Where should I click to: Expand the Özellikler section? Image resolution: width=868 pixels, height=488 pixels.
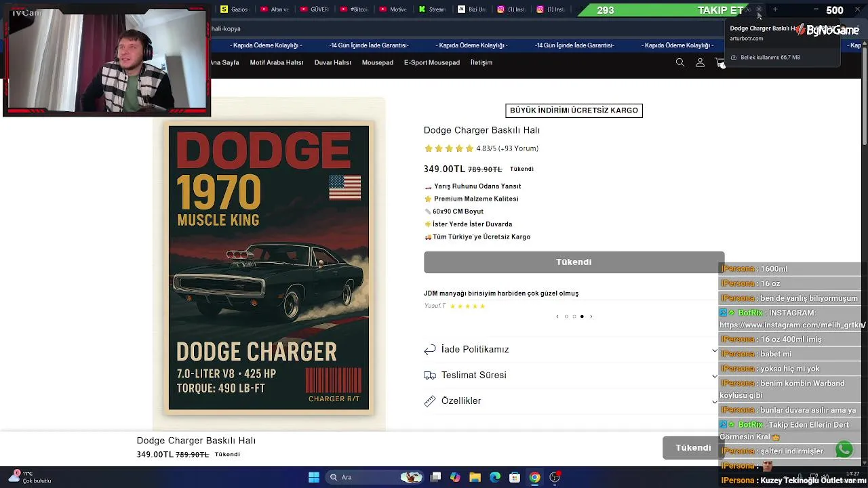click(571, 401)
